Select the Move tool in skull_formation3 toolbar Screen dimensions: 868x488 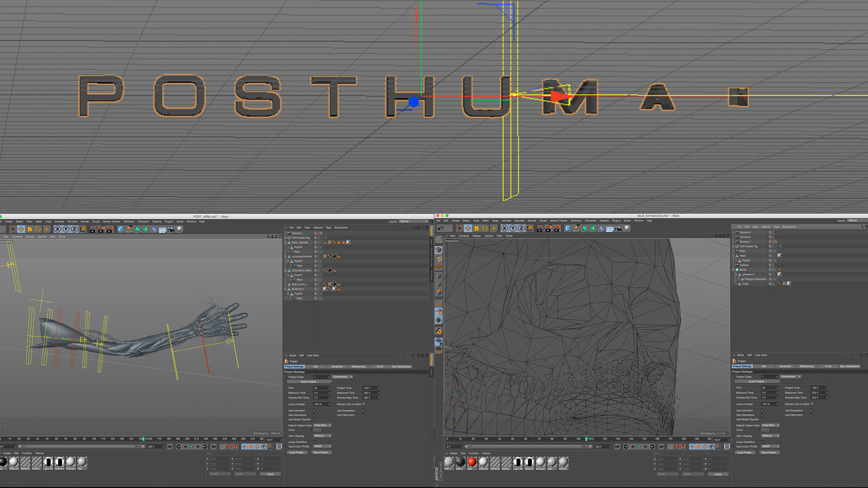468,229
